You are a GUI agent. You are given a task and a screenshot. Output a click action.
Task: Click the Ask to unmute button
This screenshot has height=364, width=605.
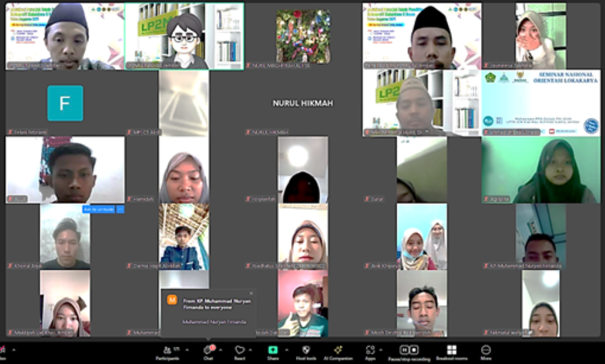coord(99,209)
